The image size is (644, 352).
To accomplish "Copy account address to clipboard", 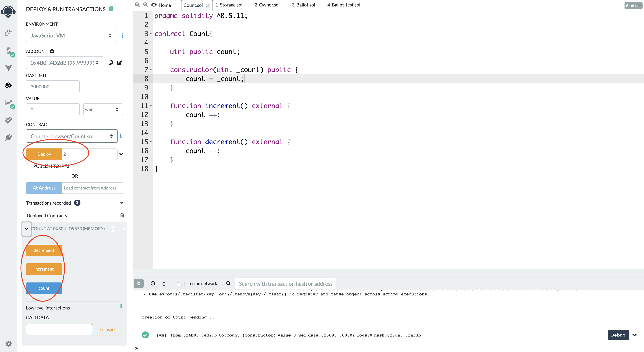I will tap(111, 62).
